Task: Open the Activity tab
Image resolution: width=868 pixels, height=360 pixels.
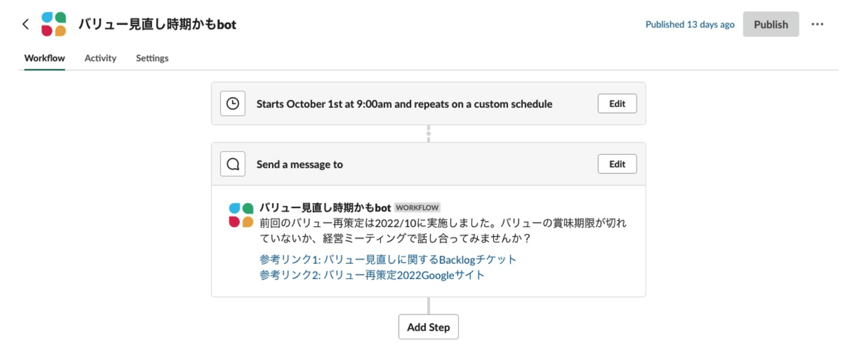Action: pyautogui.click(x=100, y=58)
